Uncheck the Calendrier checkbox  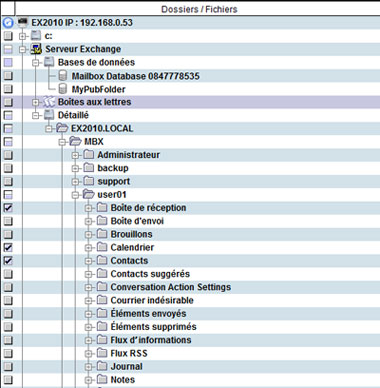tap(8, 247)
